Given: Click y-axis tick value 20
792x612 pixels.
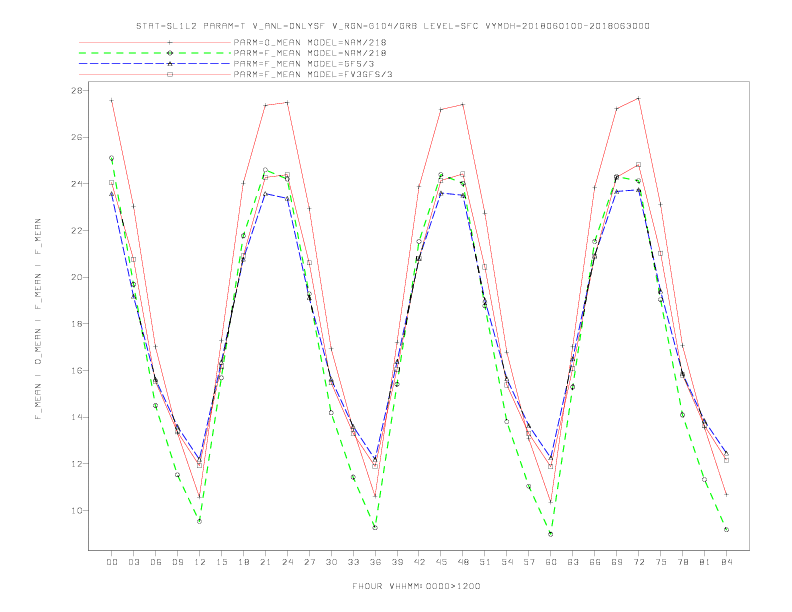Looking at the screenshot, I should 77,277.
